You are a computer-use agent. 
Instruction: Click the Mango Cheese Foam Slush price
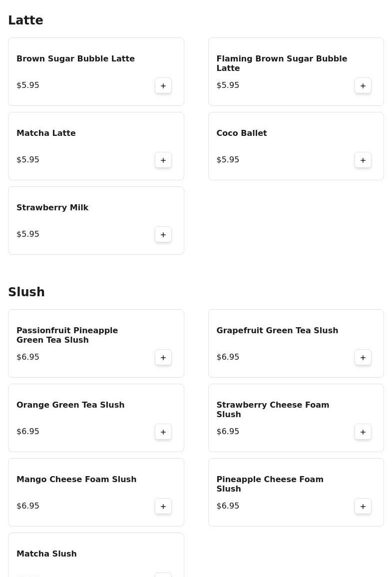tap(28, 506)
